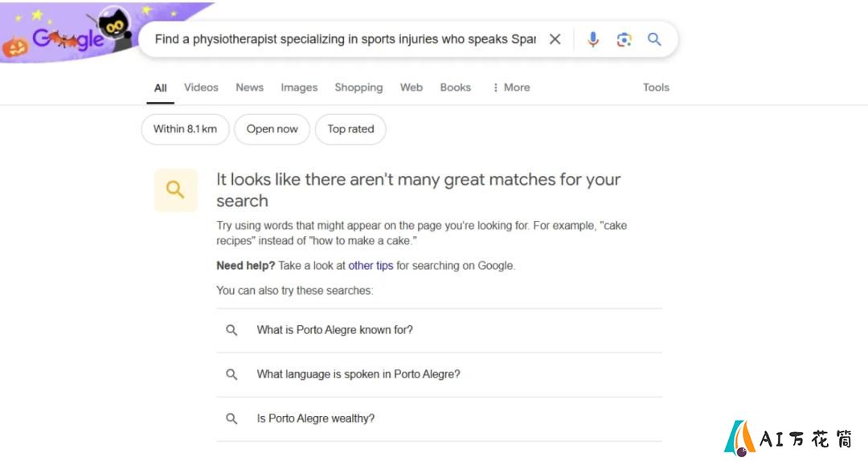Screen dimensions: 868x461
Task: Click inside the search query text field
Action: pos(345,39)
